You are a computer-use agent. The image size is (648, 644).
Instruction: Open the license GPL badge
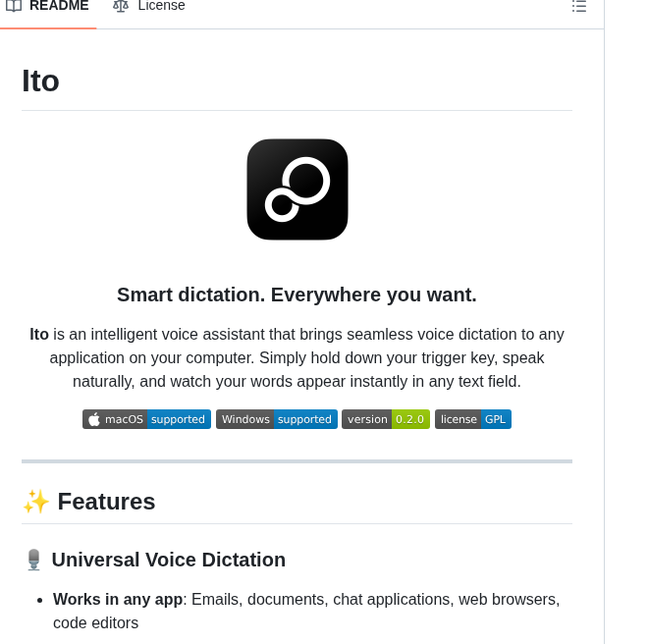coord(473,419)
